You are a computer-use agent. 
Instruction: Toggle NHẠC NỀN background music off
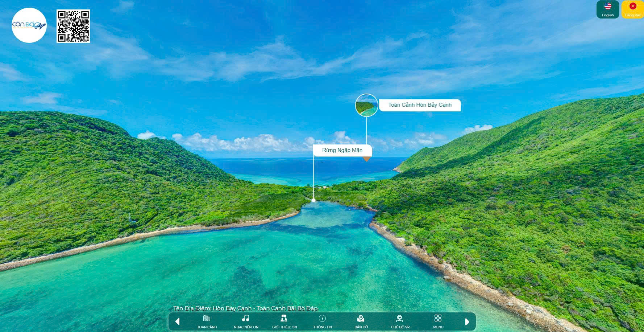(246, 321)
